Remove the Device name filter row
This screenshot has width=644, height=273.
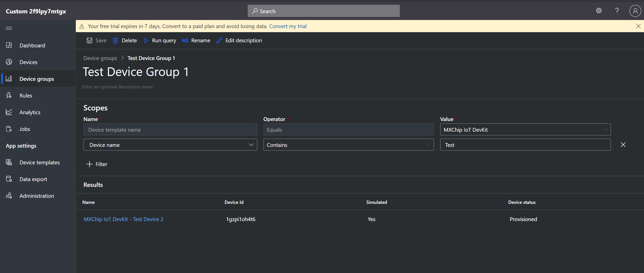623,145
